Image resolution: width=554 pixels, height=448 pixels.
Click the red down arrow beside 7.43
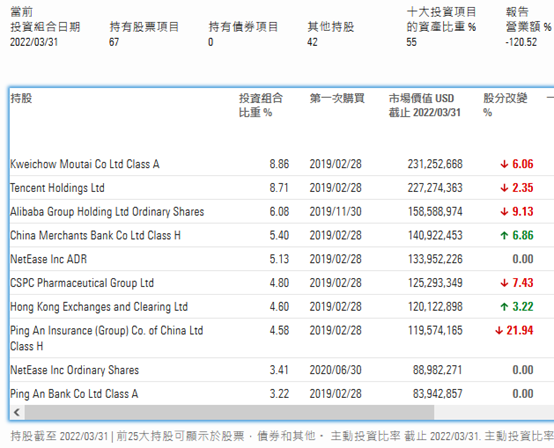click(504, 283)
